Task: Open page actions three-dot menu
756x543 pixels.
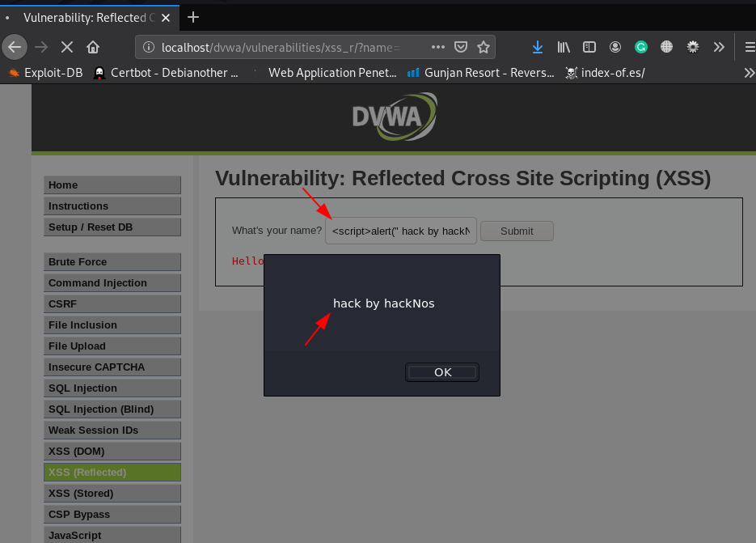Action: tap(437, 47)
